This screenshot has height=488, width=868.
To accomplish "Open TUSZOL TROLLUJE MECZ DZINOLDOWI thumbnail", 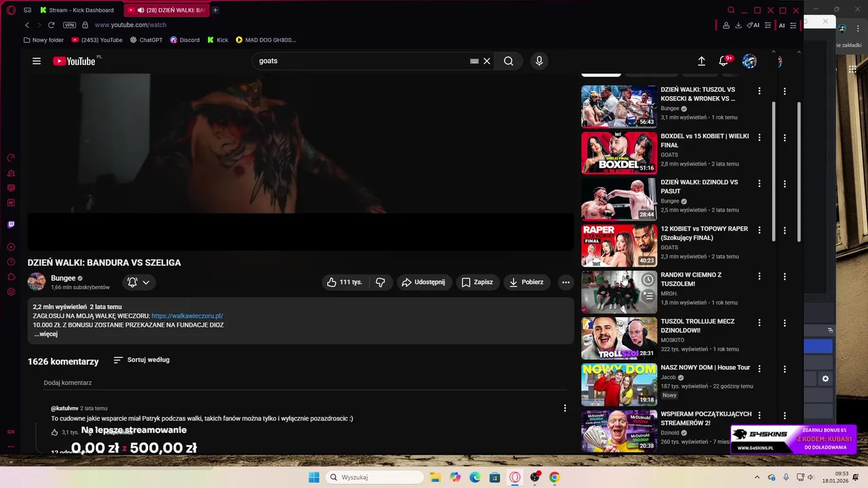I will (619, 338).
